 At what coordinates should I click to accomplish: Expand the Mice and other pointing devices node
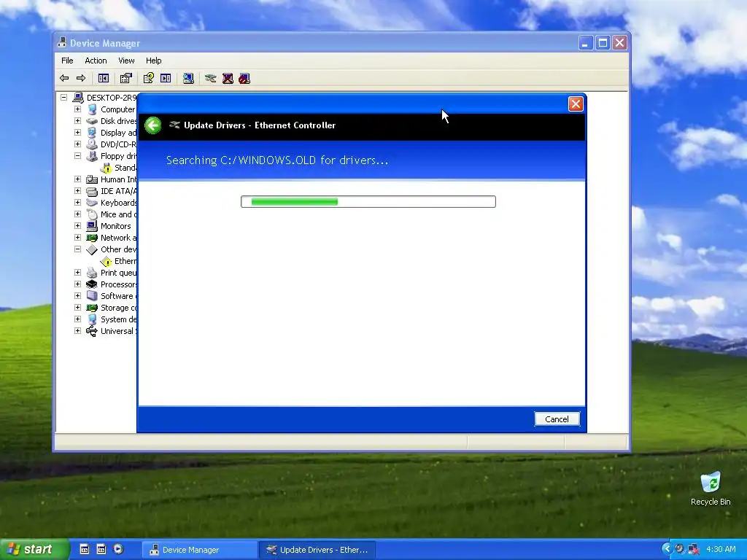[x=77, y=214]
